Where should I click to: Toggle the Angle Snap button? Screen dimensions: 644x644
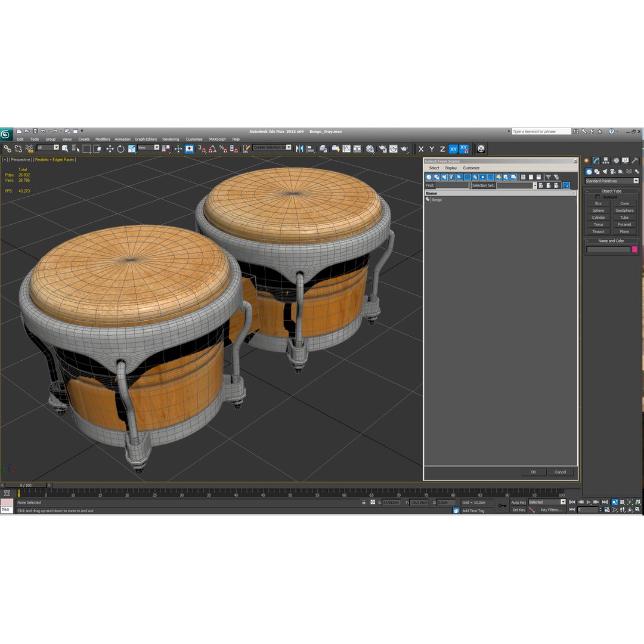pos(212,148)
